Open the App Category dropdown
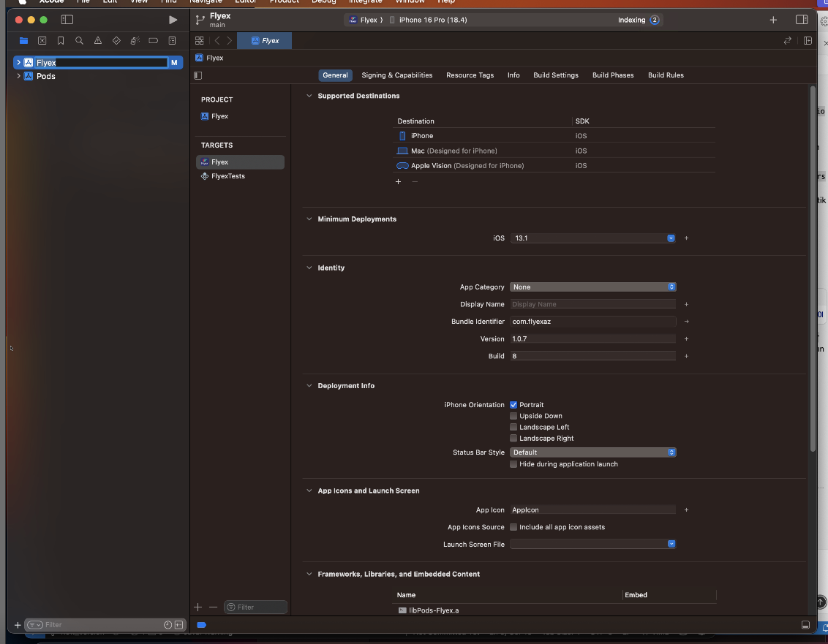 (592, 287)
